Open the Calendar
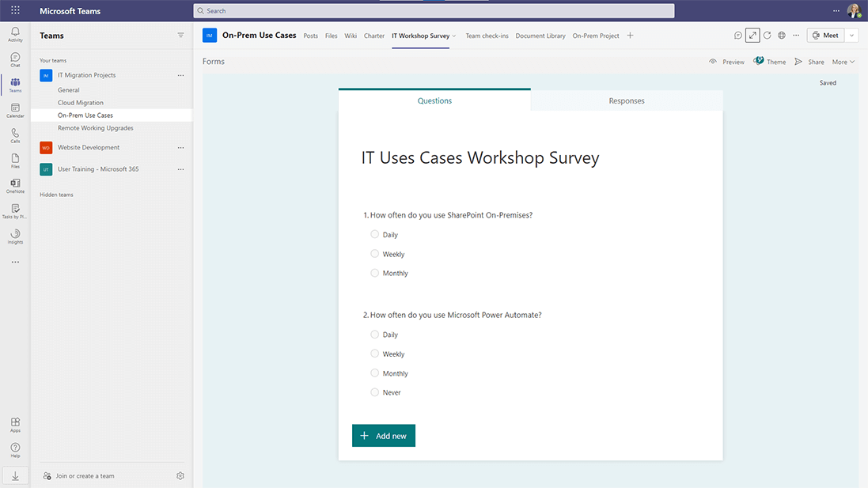Screen dimensions: 868x488 click(15, 110)
